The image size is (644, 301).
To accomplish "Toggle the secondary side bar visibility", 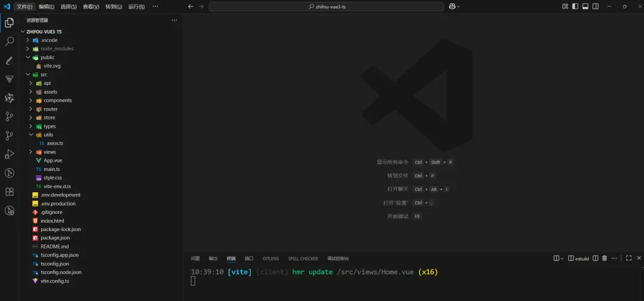I will pos(596,7).
